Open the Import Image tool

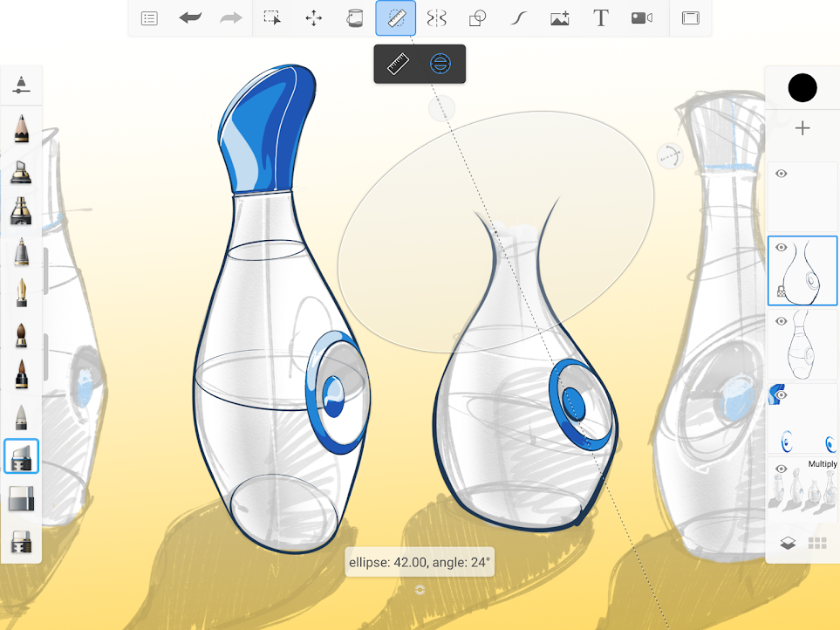point(559,17)
